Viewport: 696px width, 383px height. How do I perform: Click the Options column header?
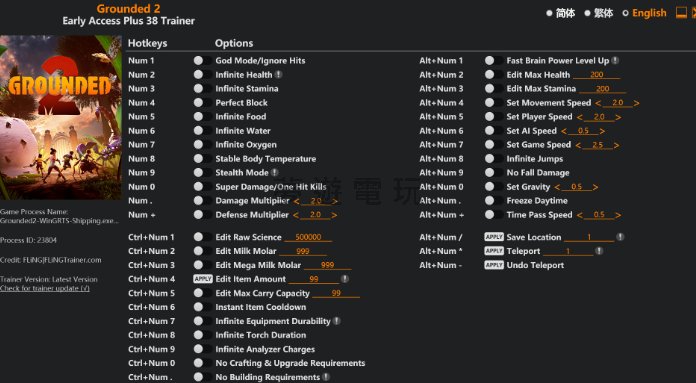click(234, 43)
